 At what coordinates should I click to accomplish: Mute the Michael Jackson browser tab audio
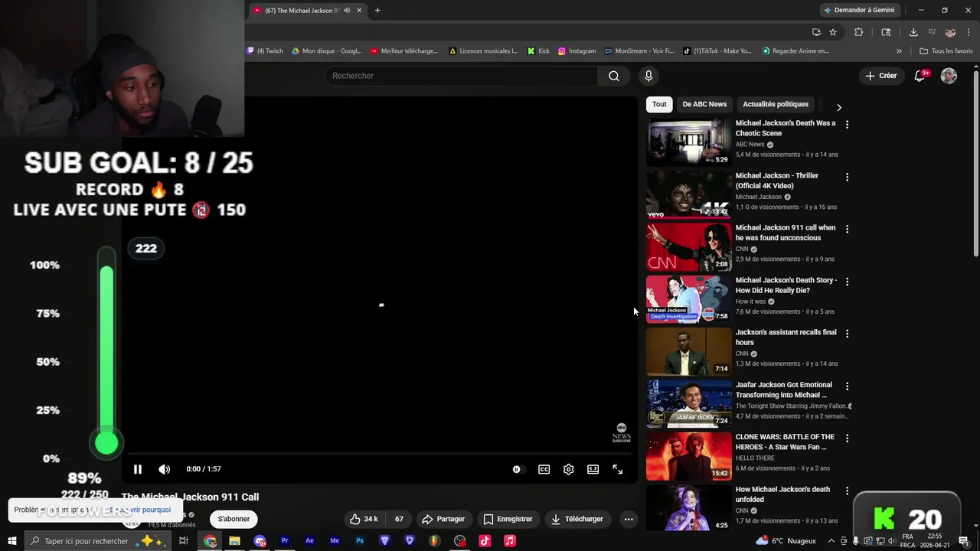click(x=347, y=11)
